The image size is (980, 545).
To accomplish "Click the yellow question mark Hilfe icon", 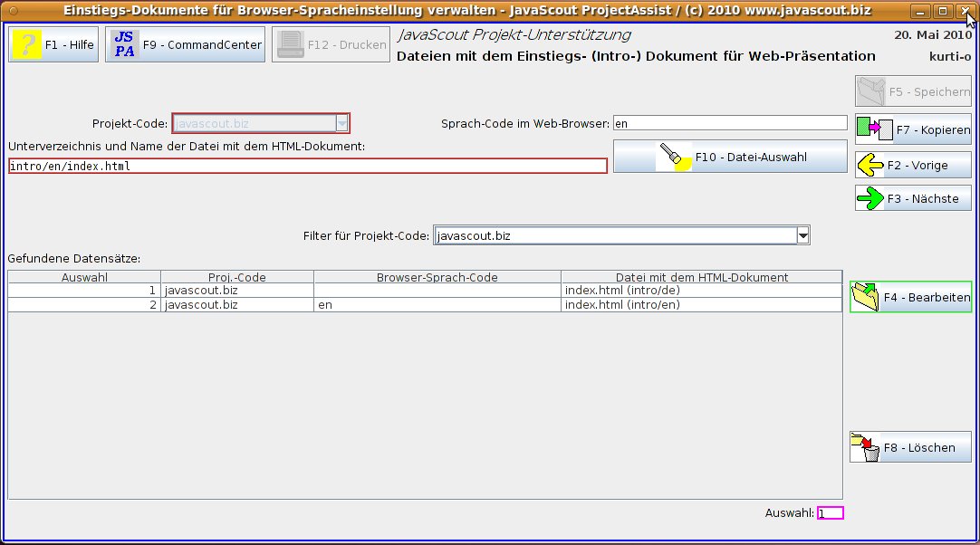I will (x=27, y=44).
